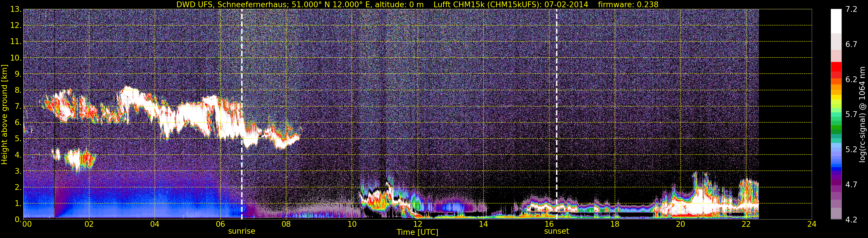The height and width of the screenshot is (238, 868).
Task: Click the '14' time tick label
Action: (x=483, y=224)
